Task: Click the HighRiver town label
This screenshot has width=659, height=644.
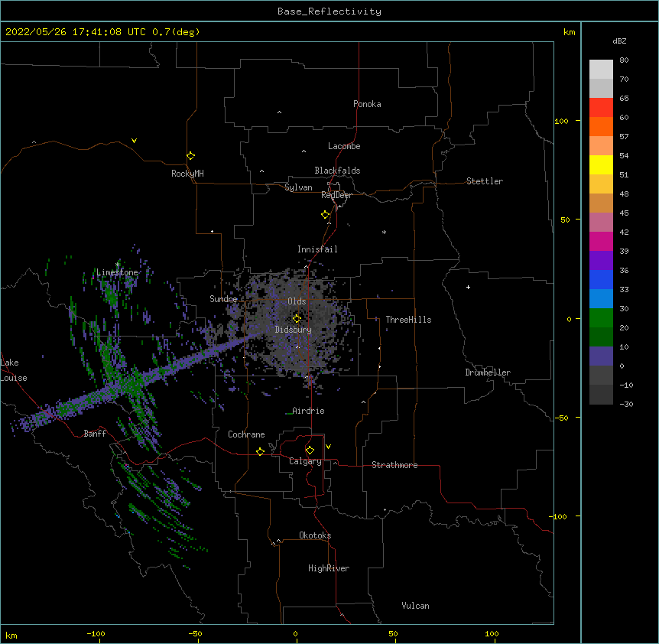Action: coord(329,568)
